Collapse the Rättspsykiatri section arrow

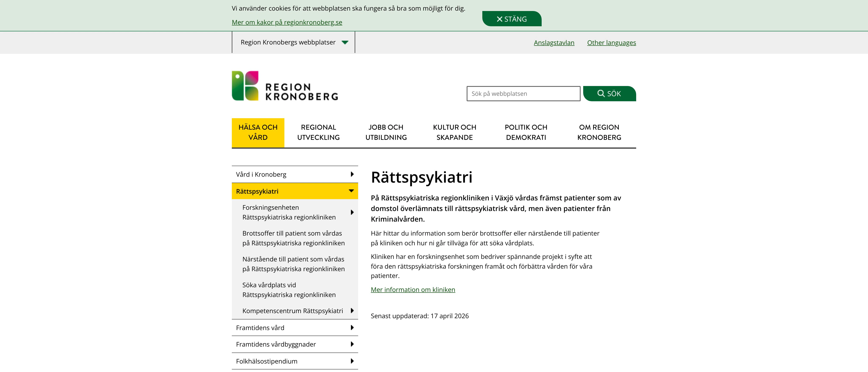(x=351, y=191)
